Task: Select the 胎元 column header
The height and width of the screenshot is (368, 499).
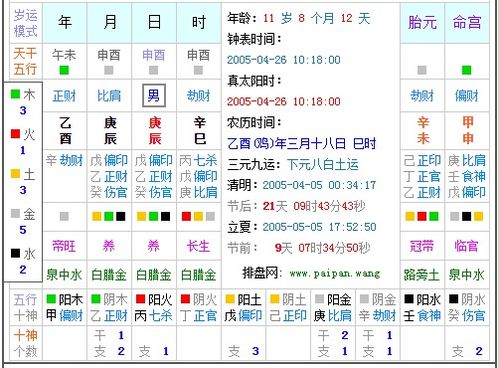Action: (x=422, y=23)
